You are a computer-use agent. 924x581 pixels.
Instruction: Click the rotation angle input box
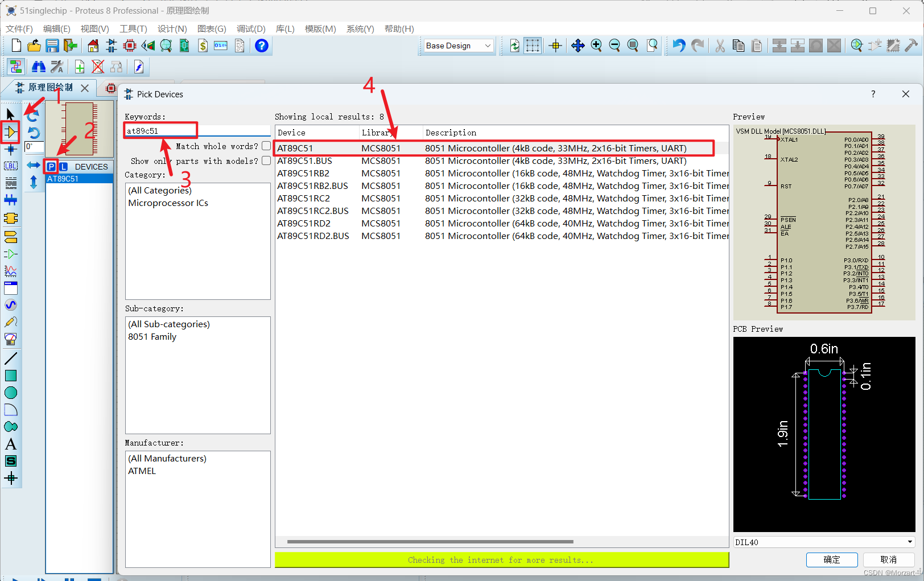pyautogui.click(x=34, y=147)
